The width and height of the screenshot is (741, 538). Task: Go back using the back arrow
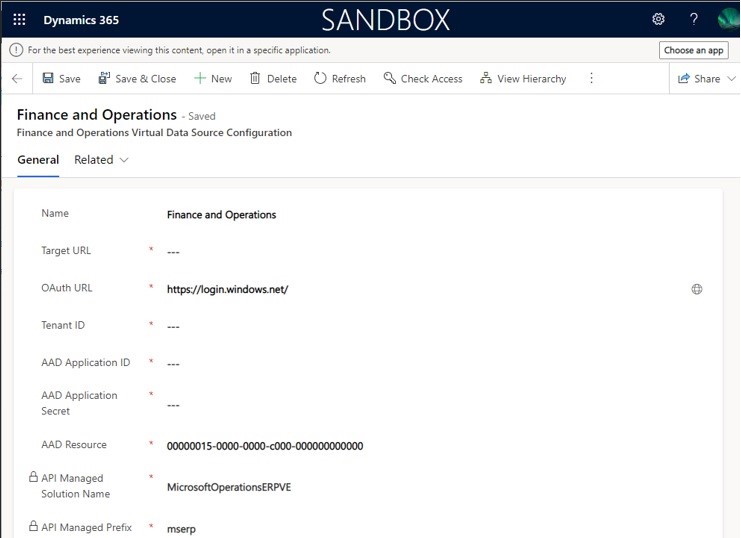tap(17, 78)
